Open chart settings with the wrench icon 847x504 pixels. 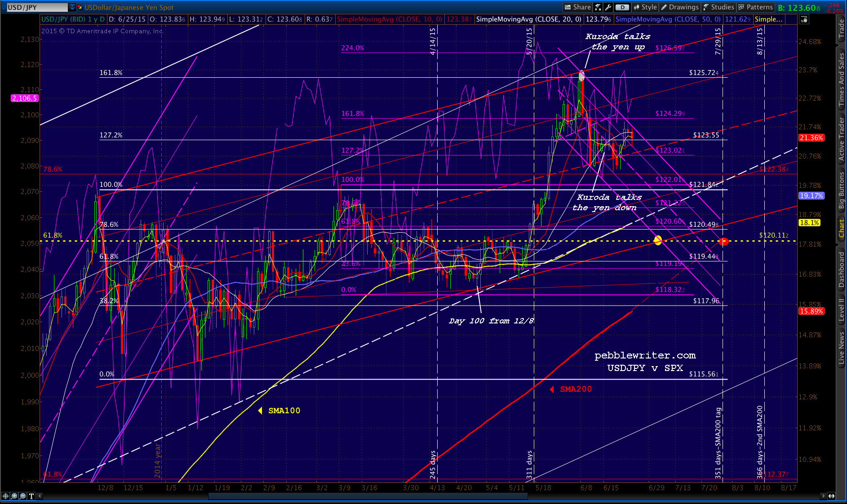608,7
